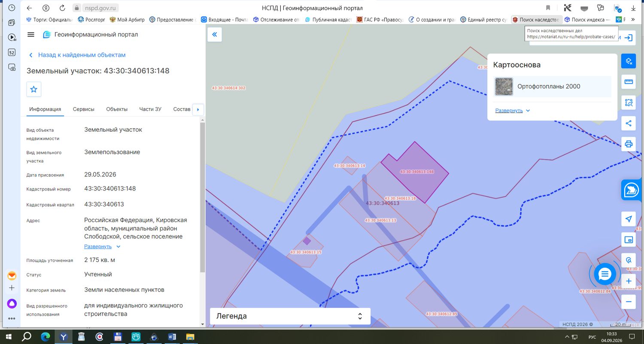Locate my position with navigation arrow
Viewport: 644px width, 344px height.
(629, 219)
